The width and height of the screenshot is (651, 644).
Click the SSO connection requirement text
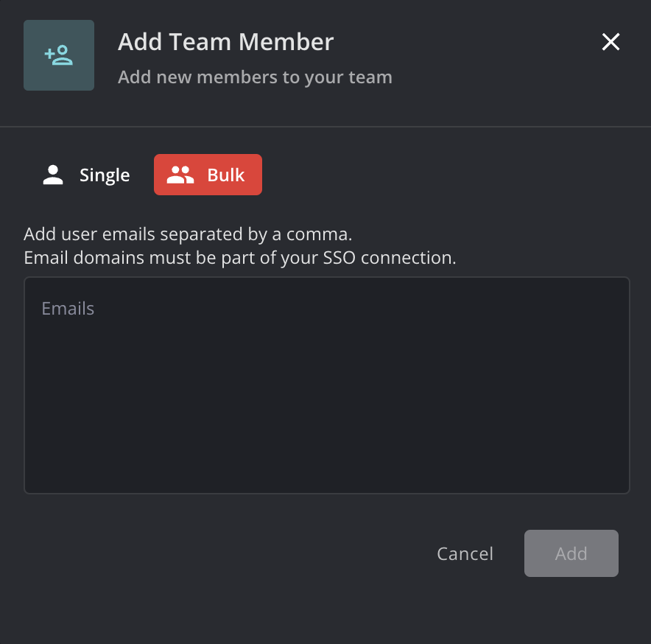pyautogui.click(x=240, y=259)
